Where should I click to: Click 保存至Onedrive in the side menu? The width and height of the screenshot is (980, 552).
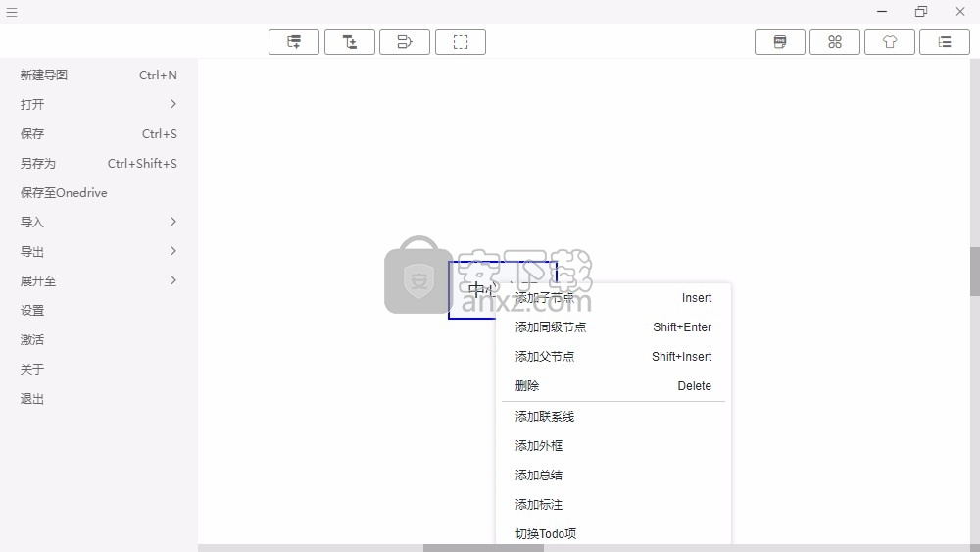(x=64, y=192)
